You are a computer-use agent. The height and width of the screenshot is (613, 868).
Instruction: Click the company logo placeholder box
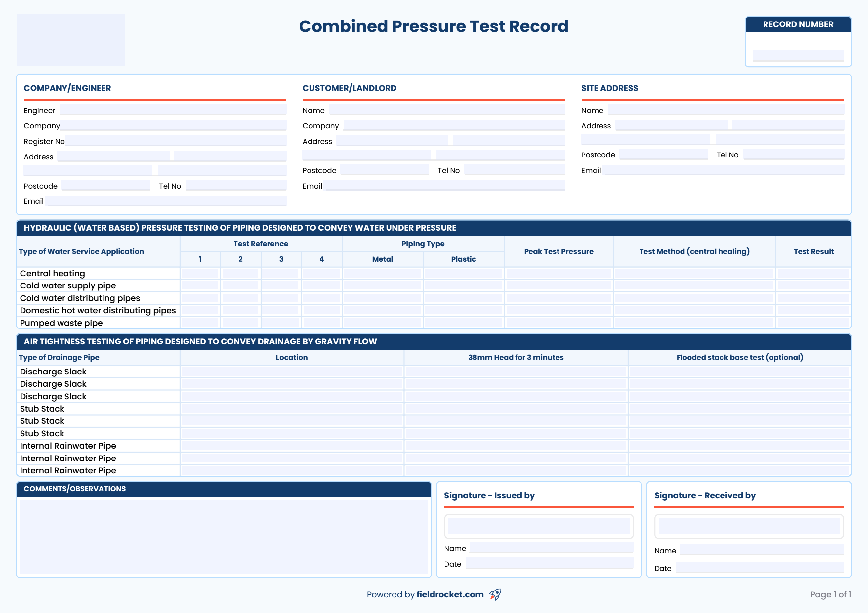pos(71,40)
